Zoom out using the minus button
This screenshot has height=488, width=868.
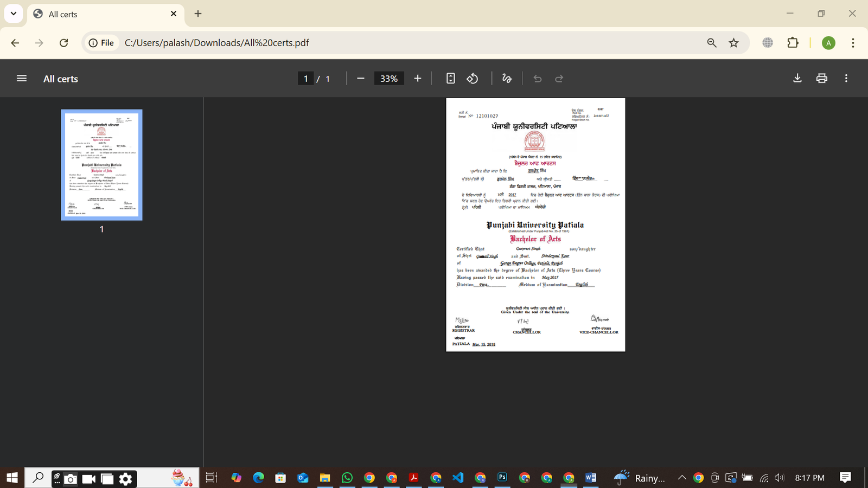click(361, 79)
